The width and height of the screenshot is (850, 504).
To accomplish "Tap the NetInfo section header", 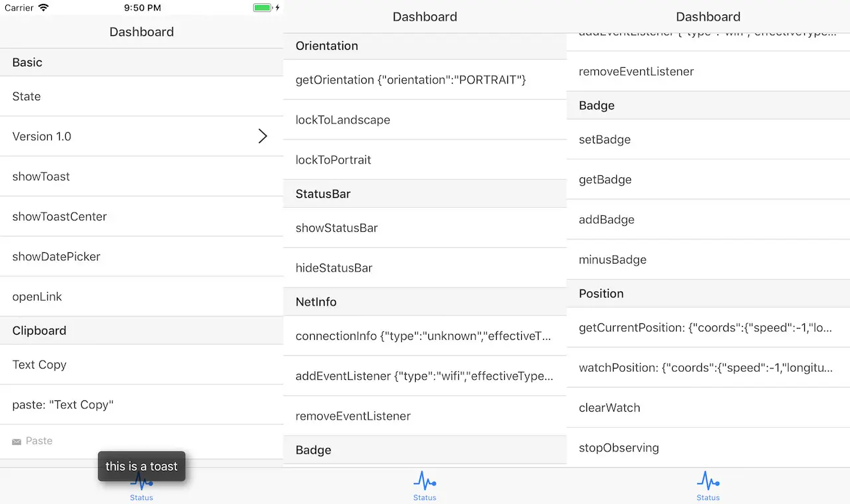I will point(425,302).
